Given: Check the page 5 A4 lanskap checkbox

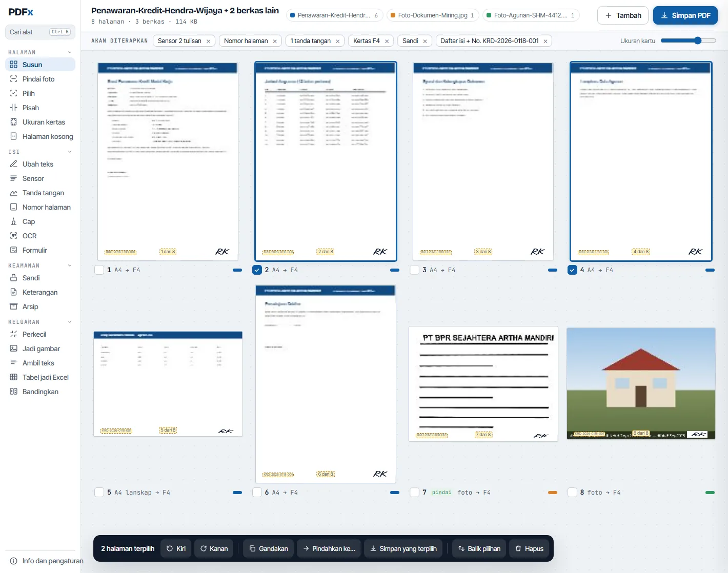Looking at the screenshot, I should [99, 492].
